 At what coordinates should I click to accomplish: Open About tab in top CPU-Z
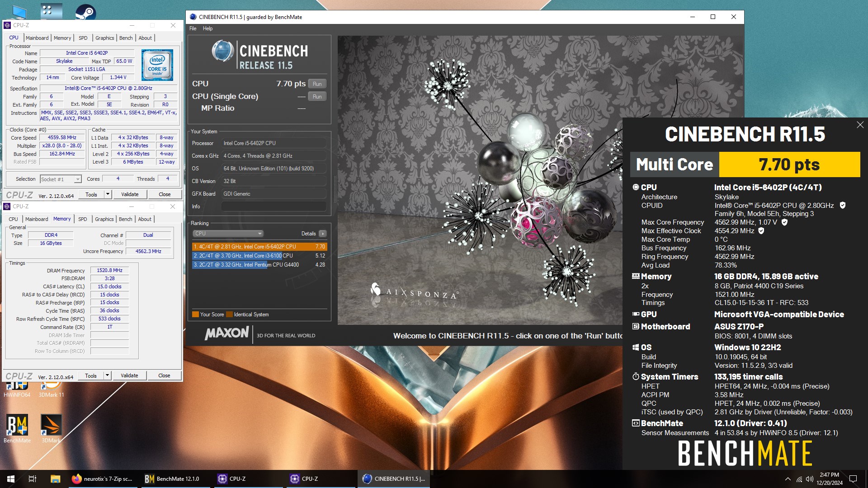coord(145,38)
